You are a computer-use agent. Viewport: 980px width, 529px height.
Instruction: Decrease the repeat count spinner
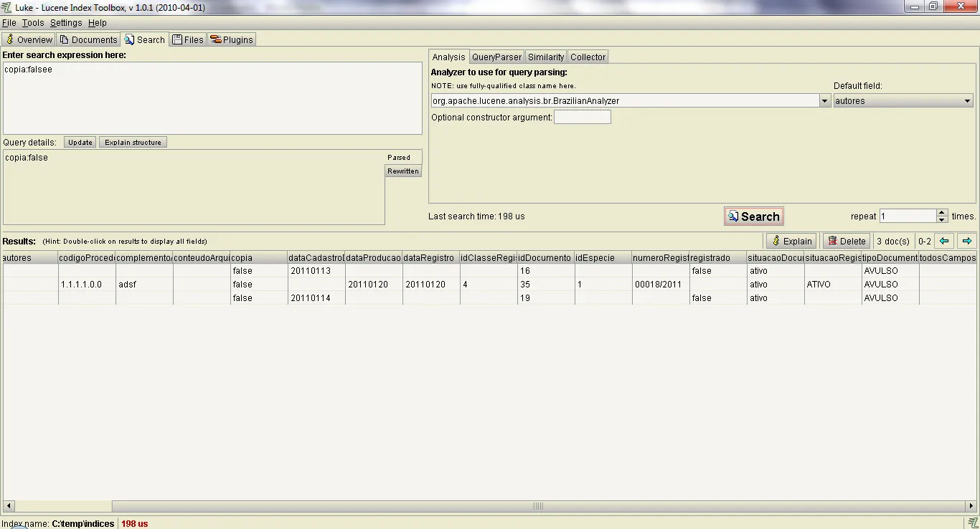[x=942, y=219]
